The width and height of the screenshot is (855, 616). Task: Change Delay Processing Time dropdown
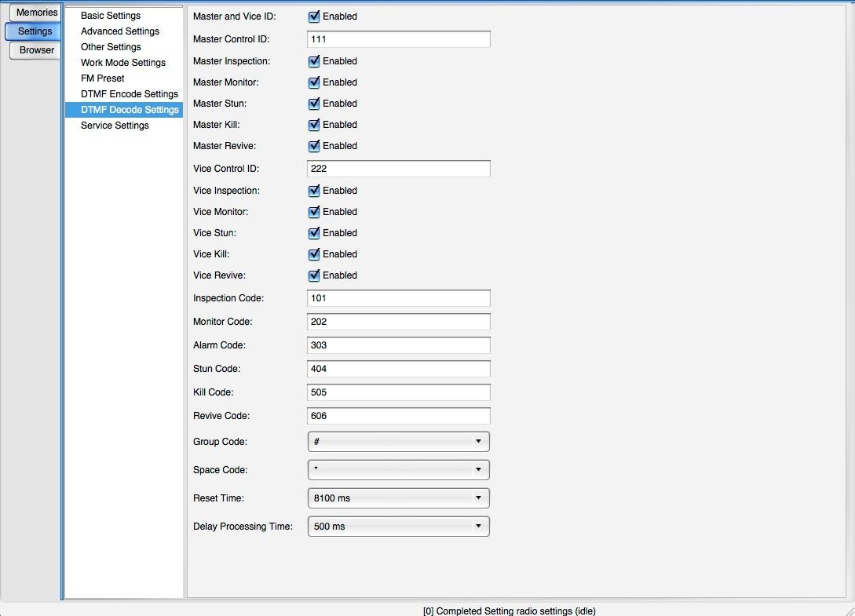[x=398, y=527]
